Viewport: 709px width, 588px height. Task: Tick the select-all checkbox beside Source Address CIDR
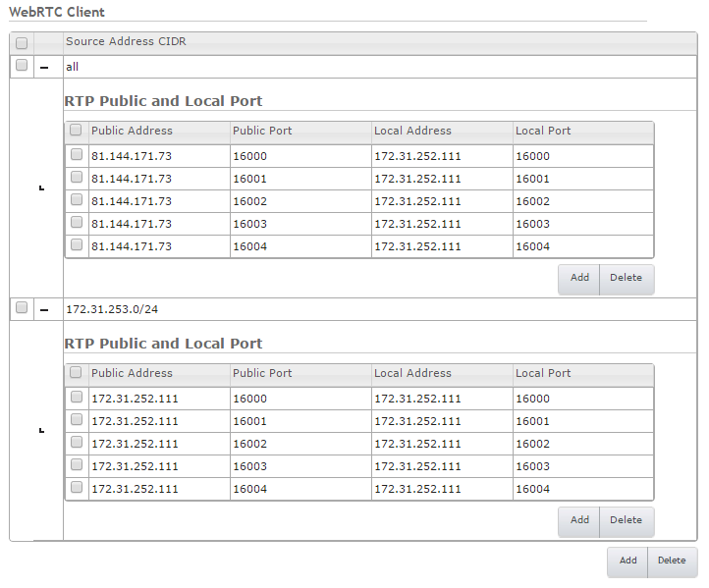point(22,43)
